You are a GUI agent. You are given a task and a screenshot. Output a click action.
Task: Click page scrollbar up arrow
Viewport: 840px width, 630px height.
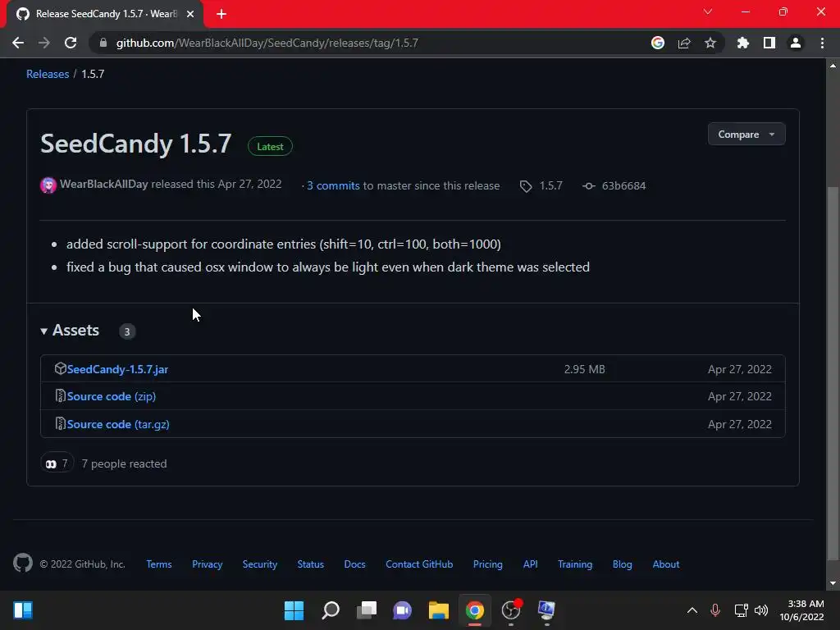point(833,66)
